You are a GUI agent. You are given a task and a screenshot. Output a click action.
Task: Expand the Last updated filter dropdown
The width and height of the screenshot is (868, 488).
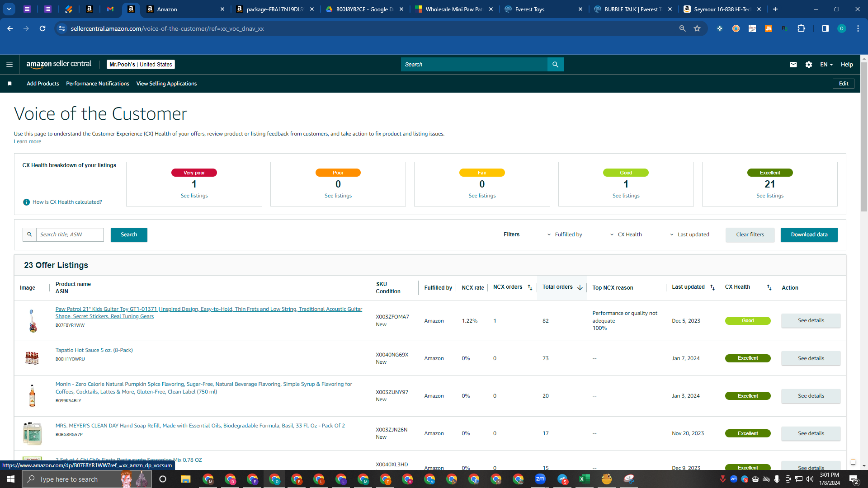tap(689, 235)
